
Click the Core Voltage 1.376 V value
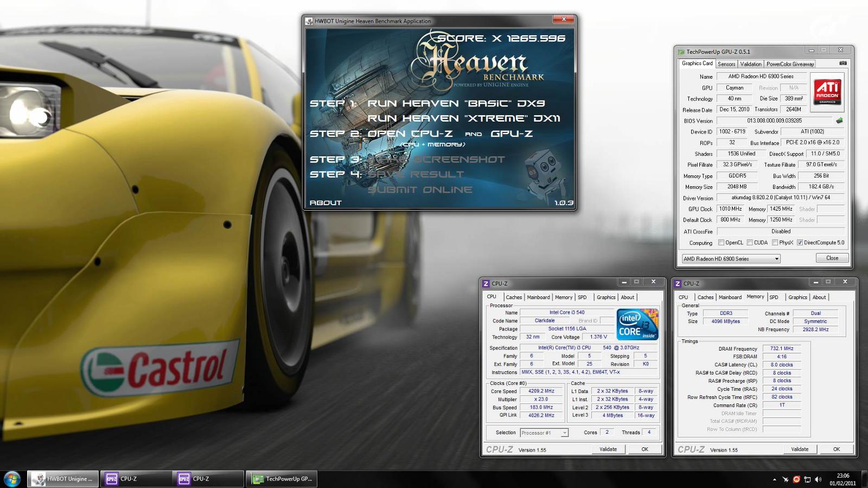pos(598,337)
